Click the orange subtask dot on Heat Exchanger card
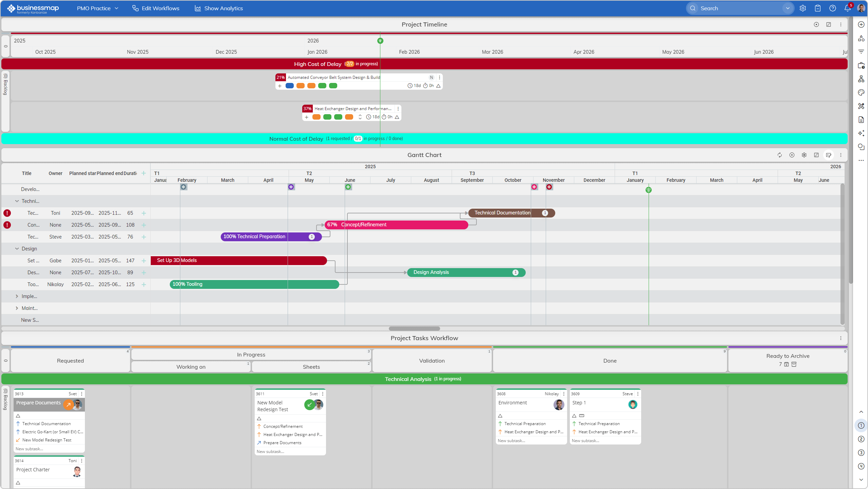 tap(317, 117)
